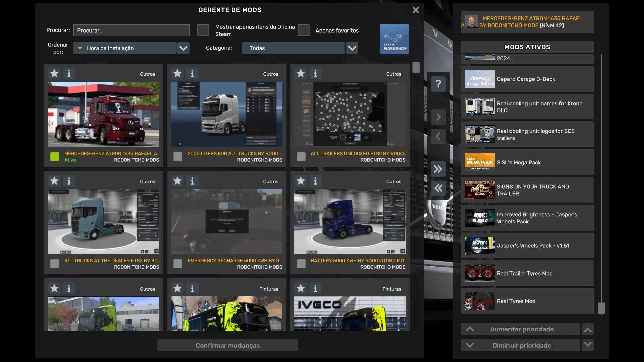Viewport: 644px width, 362px height.
Task: Select Gepard Garage D-Deck active mod
Action: tap(527, 79)
